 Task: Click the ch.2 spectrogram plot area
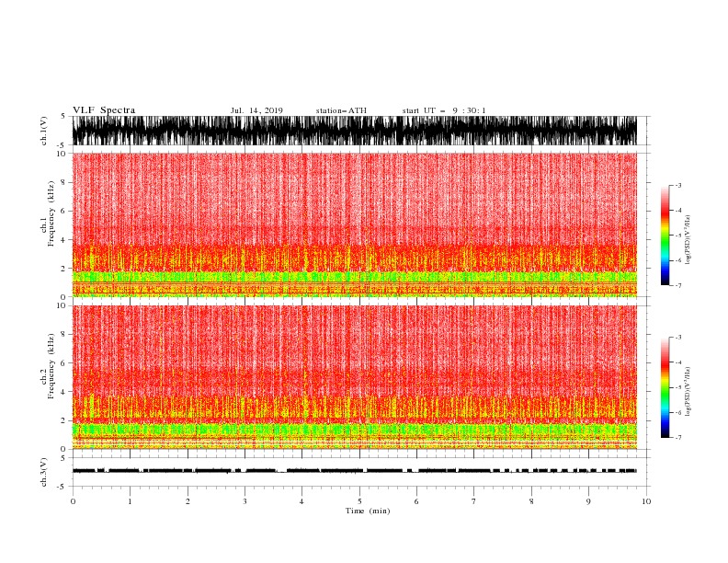[354, 377]
